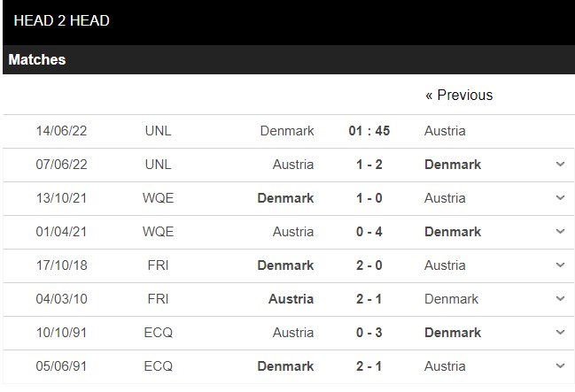Image resolution: width=575 pixels, height=392 pixels.
Task: Select the Matches tab header
Action: pyautogui.click(x=37, y=59)
